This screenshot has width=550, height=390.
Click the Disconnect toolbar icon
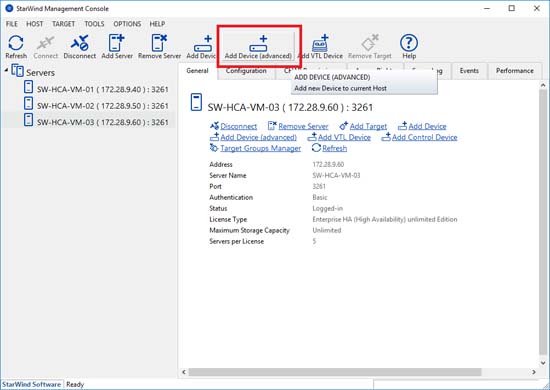80,47
